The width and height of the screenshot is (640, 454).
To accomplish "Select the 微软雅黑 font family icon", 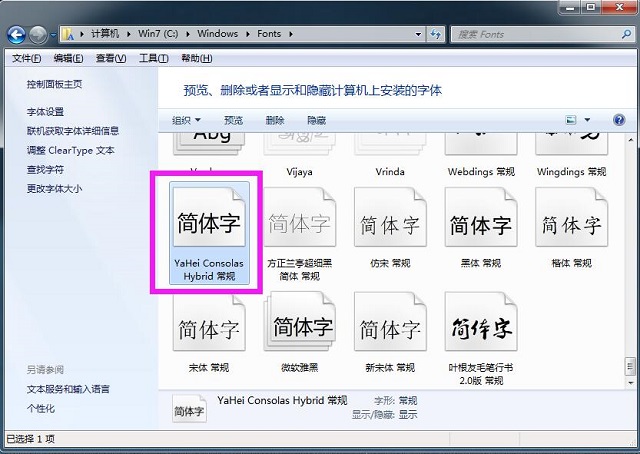I will point(300,323).
